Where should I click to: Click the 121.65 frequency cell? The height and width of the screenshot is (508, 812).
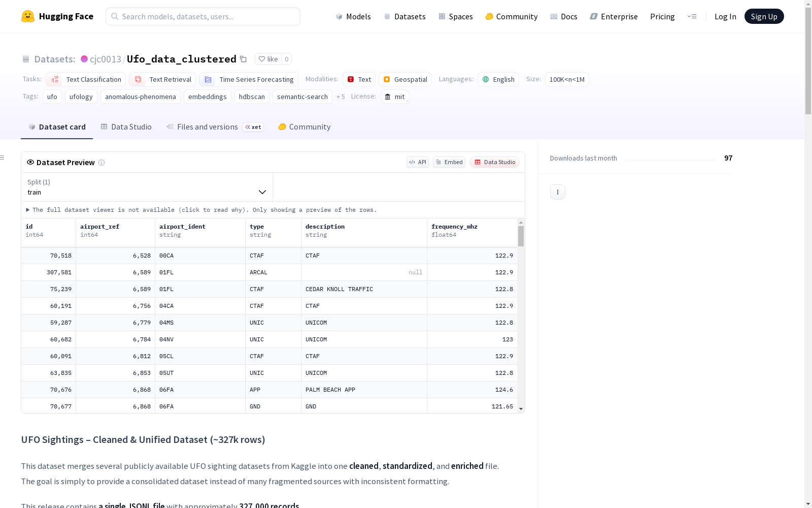472,406
